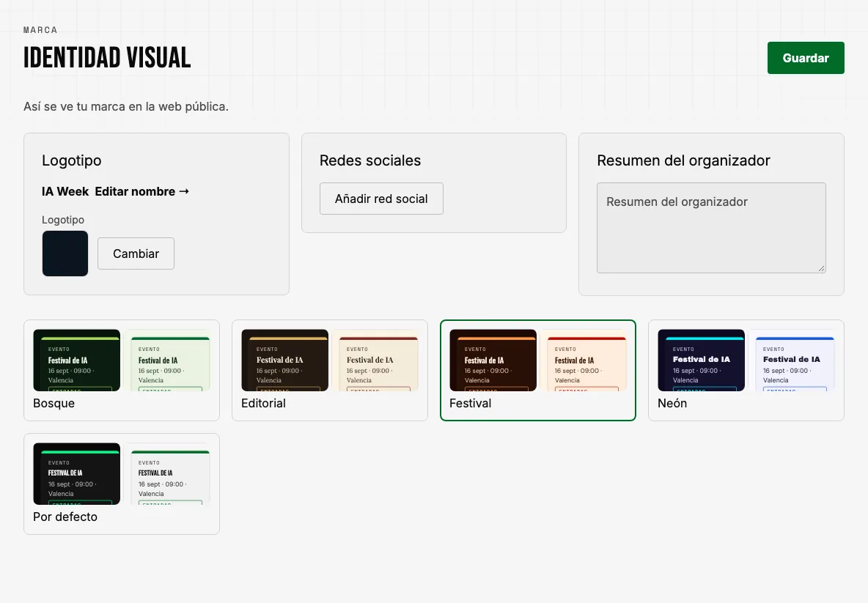Select the Festival theme card
The height and width of the screenshot is (603, 868).
(538, 370)
